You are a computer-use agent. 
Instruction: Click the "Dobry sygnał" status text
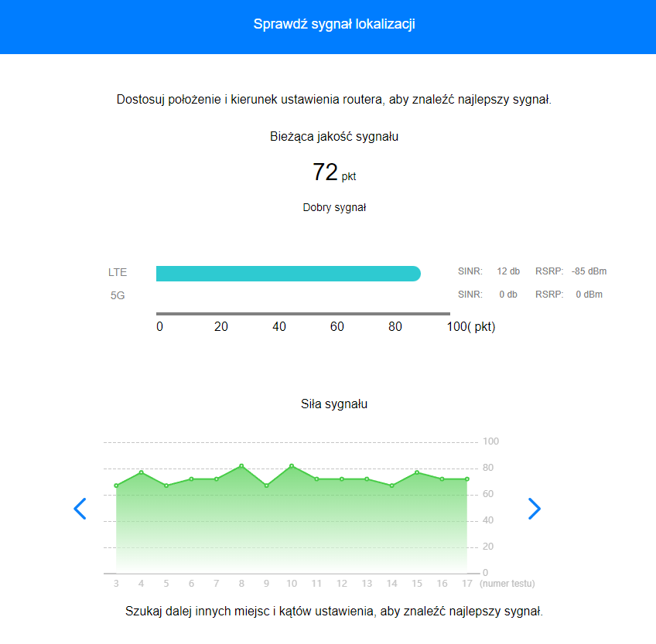point(334,207)
